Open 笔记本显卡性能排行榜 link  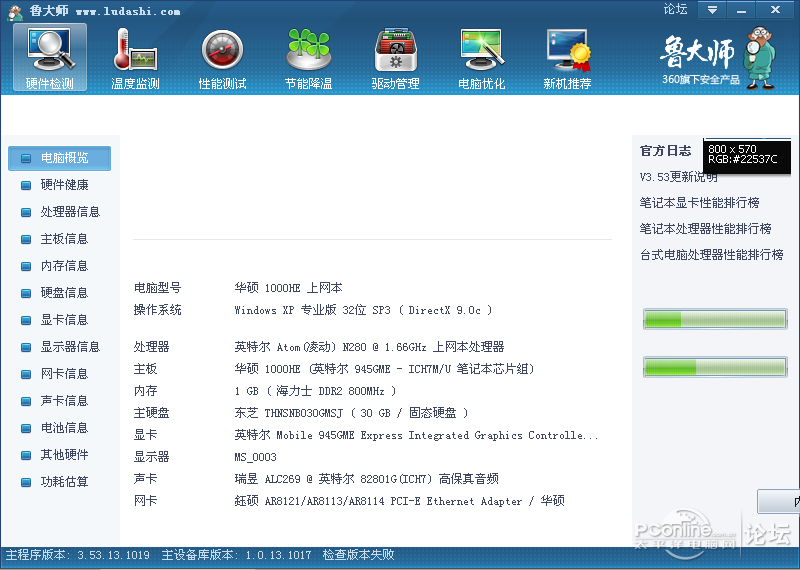coord(699,203)
